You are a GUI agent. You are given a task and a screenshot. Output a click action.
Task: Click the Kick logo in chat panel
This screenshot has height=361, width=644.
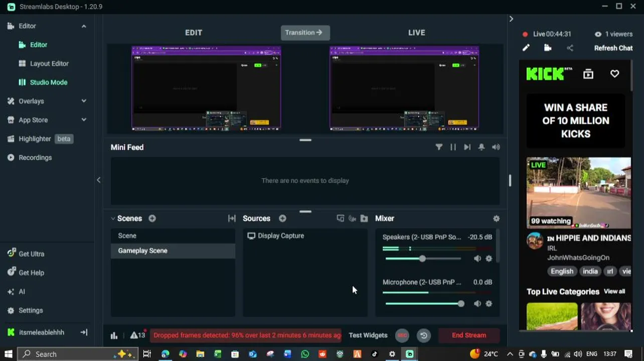549,74
